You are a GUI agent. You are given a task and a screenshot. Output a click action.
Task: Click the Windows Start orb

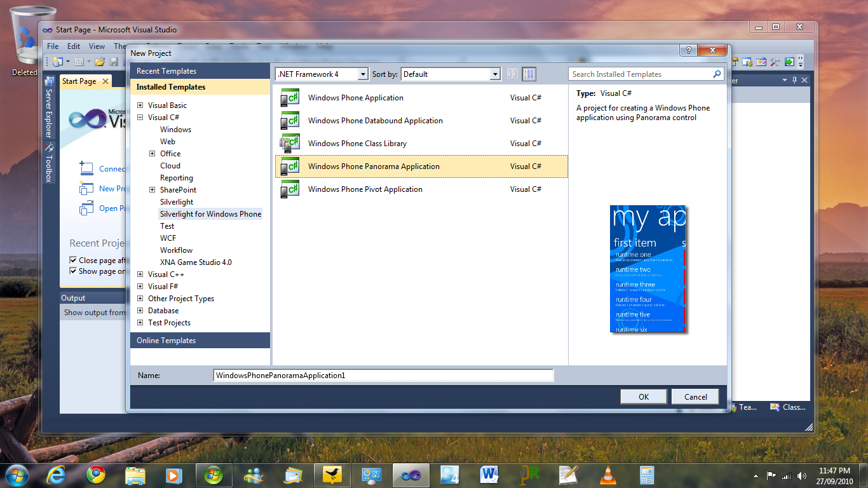(x=17, y=474)
